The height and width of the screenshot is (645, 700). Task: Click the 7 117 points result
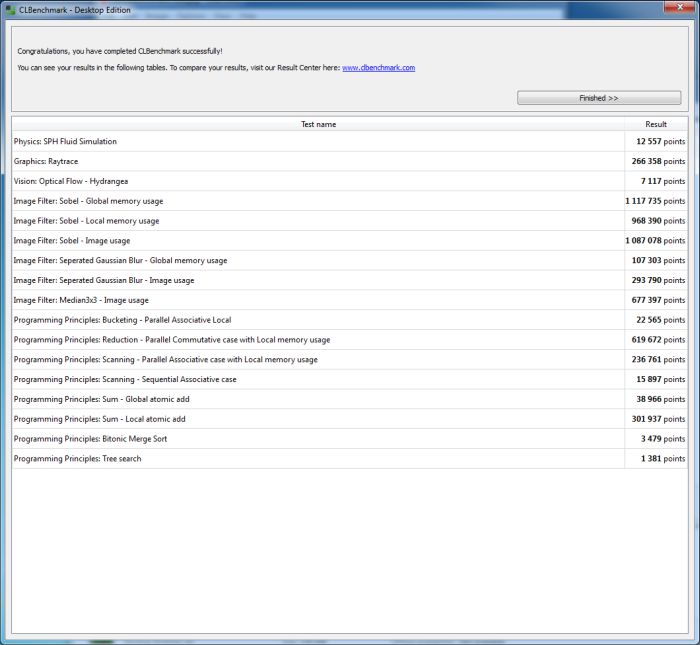tap(663, 181)
